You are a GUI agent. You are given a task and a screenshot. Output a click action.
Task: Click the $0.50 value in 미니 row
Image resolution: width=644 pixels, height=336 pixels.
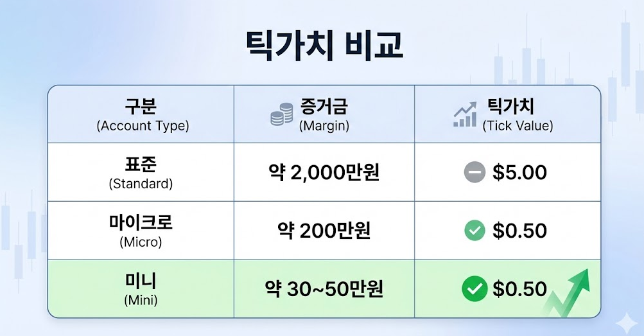coord(519,289)
